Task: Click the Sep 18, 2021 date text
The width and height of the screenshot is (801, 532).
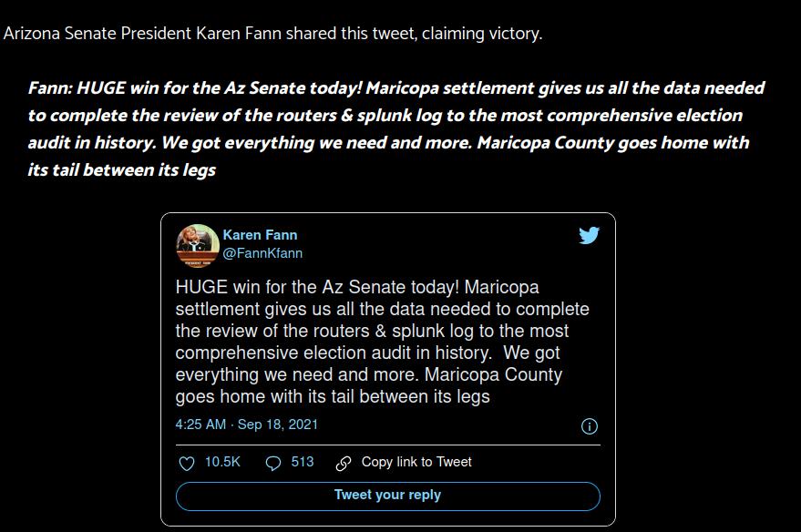Action: pos(278,425)
